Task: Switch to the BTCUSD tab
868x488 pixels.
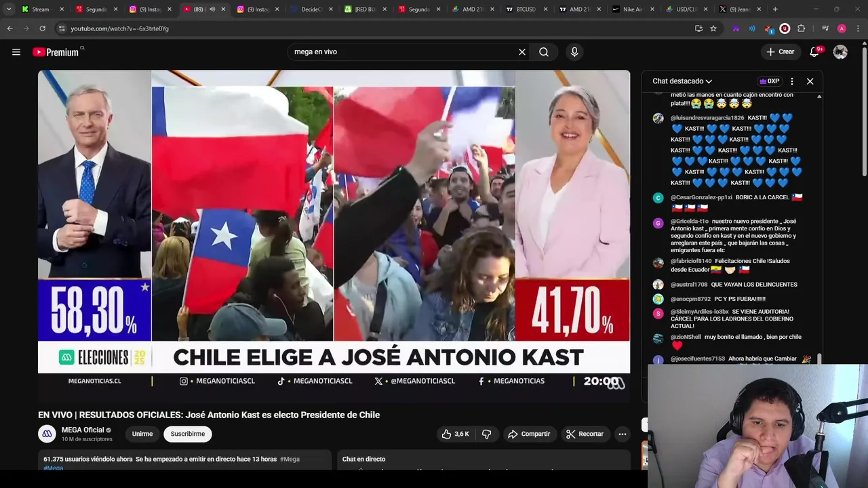Action: (x=524, y=9)
